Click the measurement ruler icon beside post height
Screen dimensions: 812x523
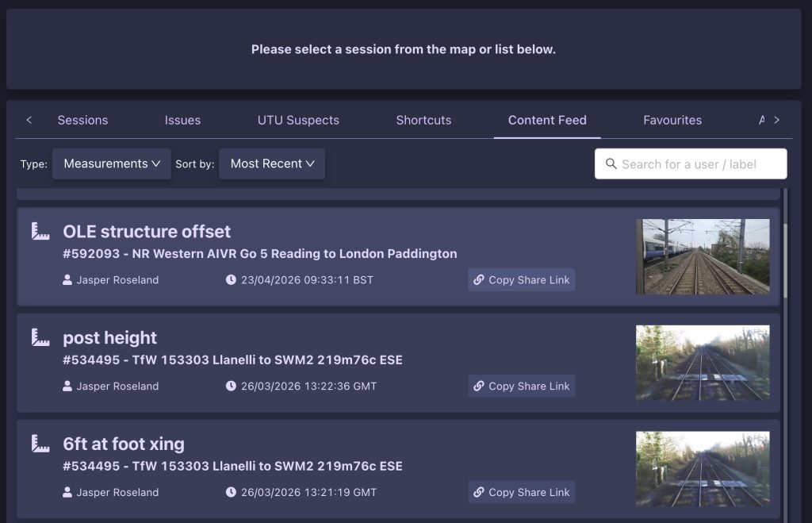pyautogui.click(x=40, y=337)
